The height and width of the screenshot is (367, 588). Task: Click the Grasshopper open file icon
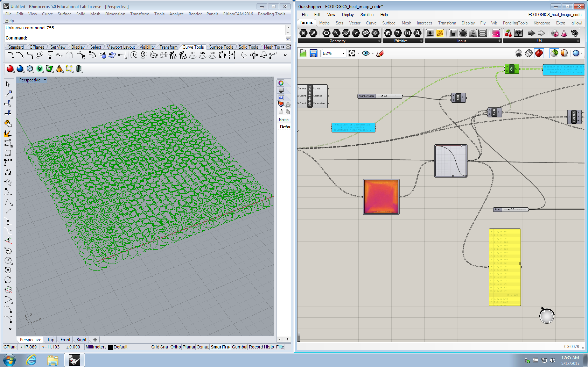[303, 53]
